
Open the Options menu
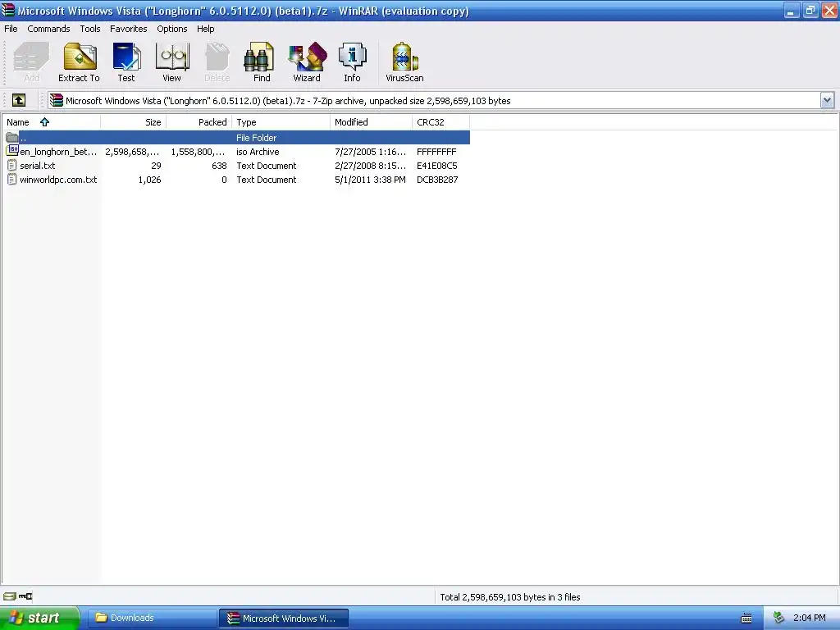pos(172,29)
